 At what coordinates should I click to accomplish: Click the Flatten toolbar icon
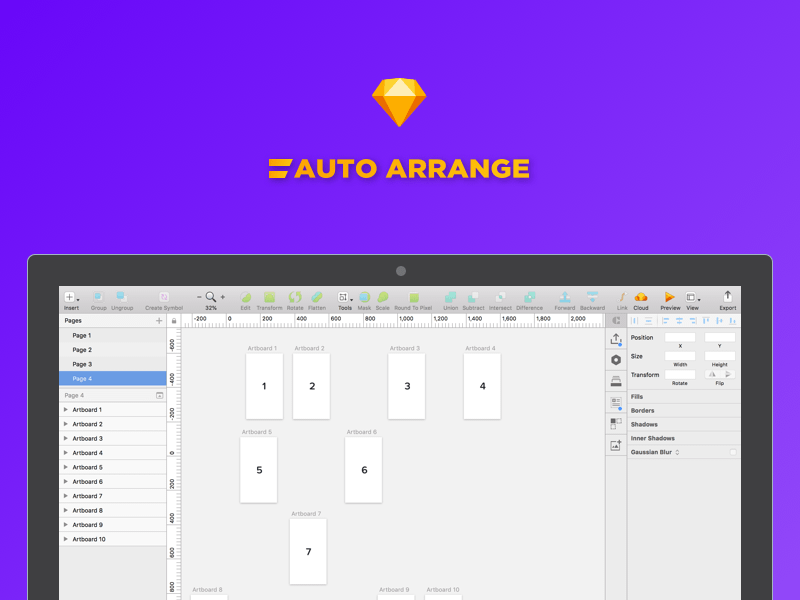point(317,297)
